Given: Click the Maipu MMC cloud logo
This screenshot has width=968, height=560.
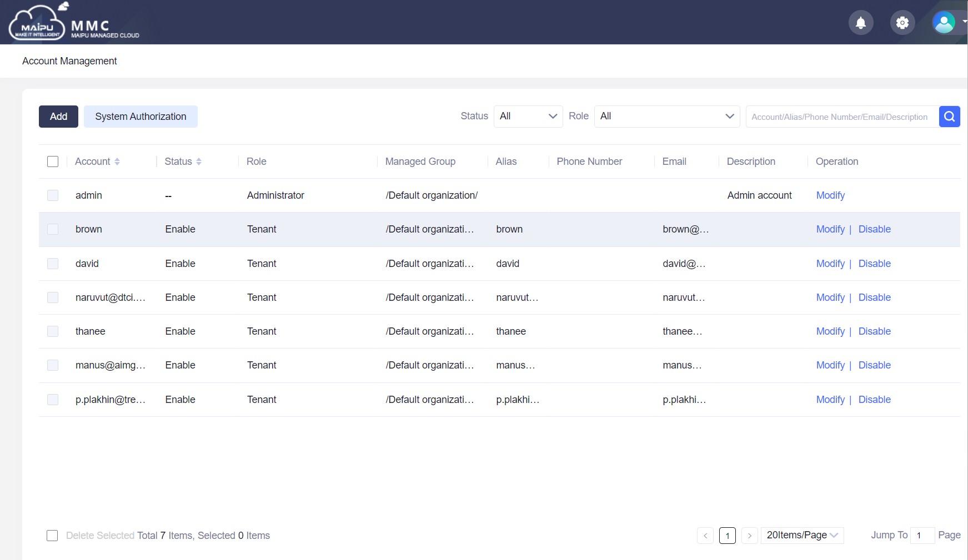Looking at the screenshot, I should coord(74,23).
